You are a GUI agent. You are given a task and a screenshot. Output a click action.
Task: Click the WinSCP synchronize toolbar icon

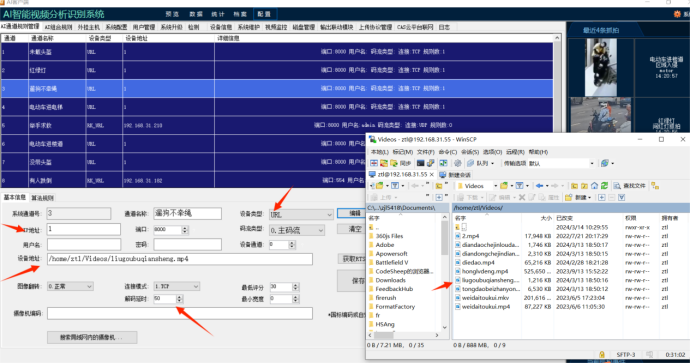point(394,163)
